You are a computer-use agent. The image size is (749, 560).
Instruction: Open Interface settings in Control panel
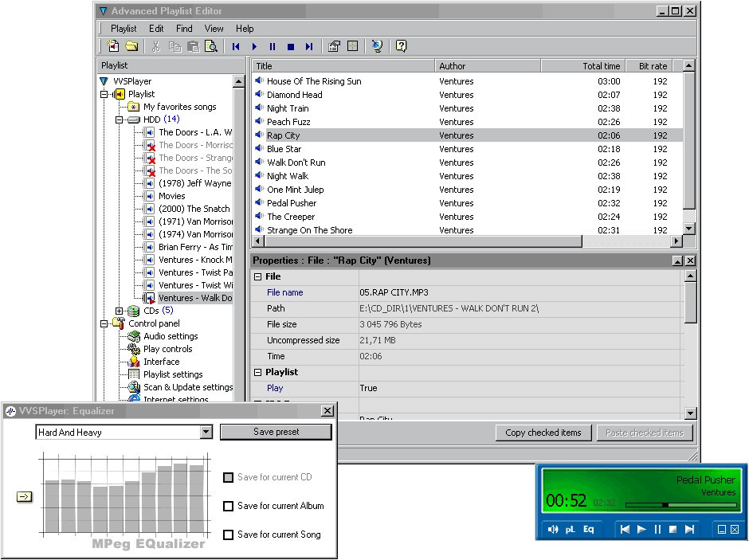162,362
